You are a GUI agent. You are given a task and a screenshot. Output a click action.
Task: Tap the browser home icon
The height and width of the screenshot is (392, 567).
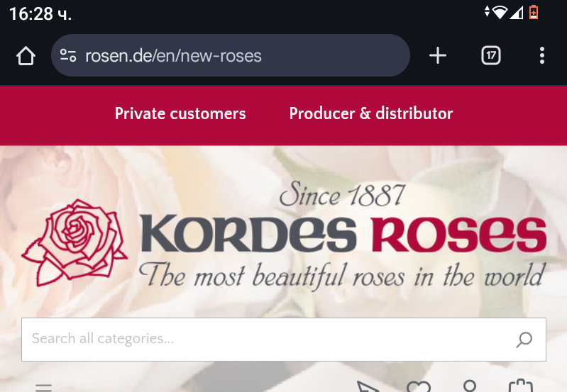(x=26, y=55)
